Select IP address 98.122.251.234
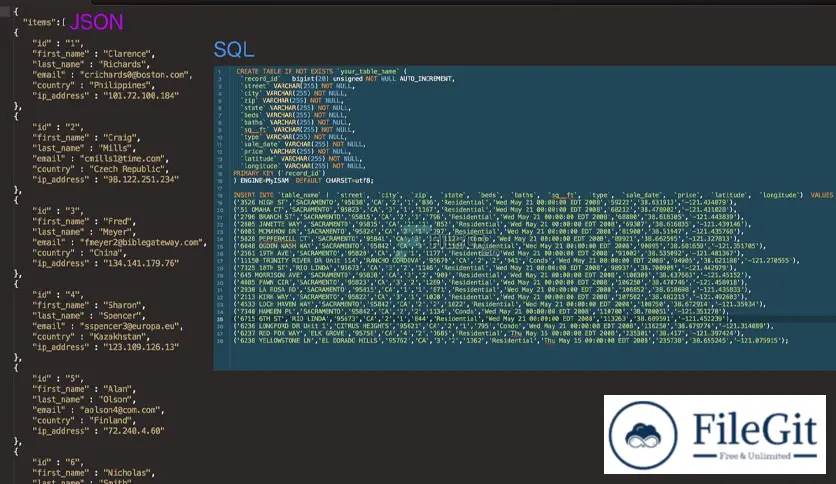836x484 pixels. click(141, 180)
